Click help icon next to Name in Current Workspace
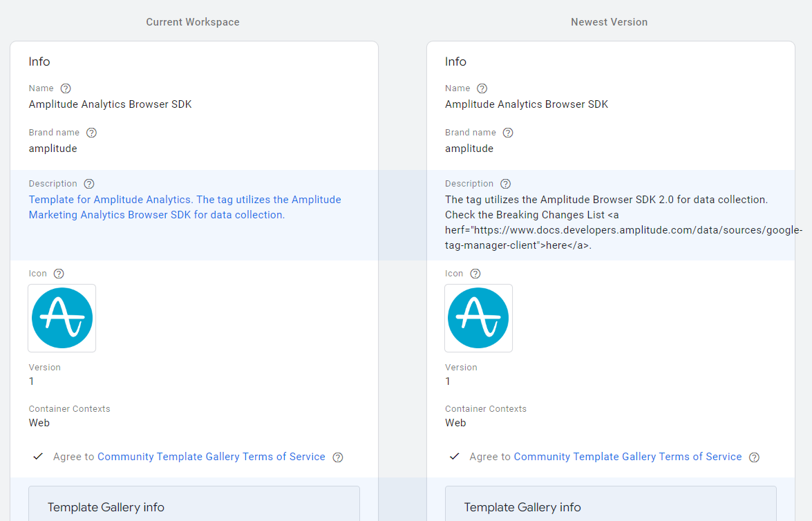The width and height of the screenshot is (812, 521). pyautogui.click(x=66, y=88)
